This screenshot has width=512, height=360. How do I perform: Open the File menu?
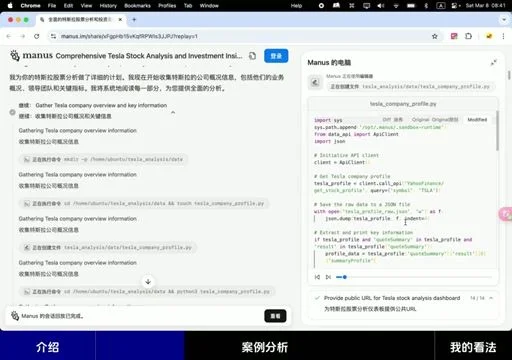click(x=52, y=5)
